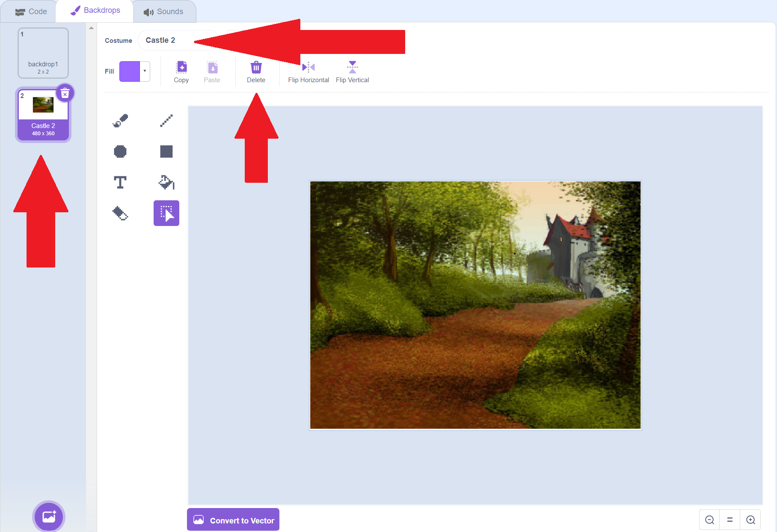This screenshot has height=532, width=777.
Task: Click the purple Fill color swatch
Action: 130,71
